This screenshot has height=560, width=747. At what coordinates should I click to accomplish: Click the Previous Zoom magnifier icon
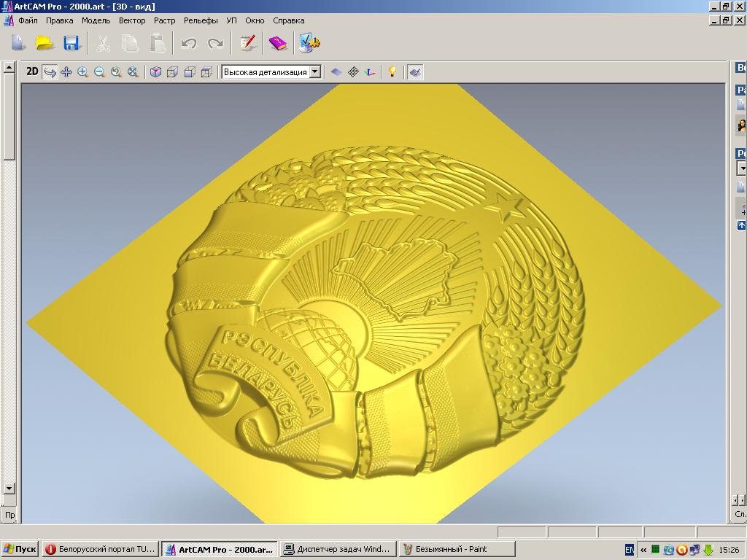click(116, 72)
